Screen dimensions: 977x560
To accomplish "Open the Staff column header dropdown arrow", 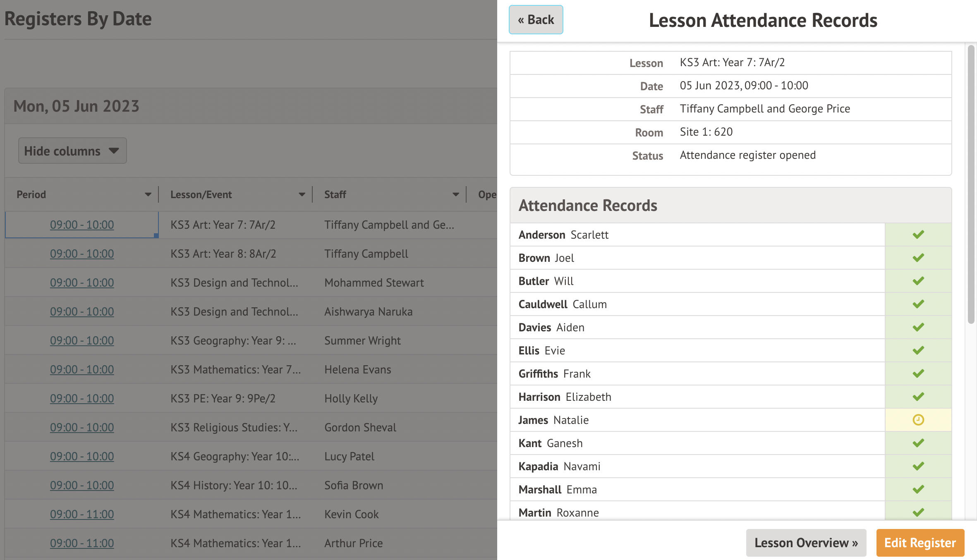I will [x=455, y=194].
